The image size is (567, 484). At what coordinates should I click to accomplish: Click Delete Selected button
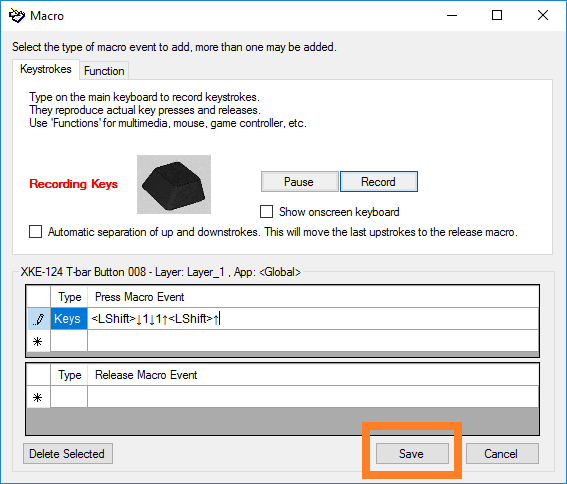68,454
